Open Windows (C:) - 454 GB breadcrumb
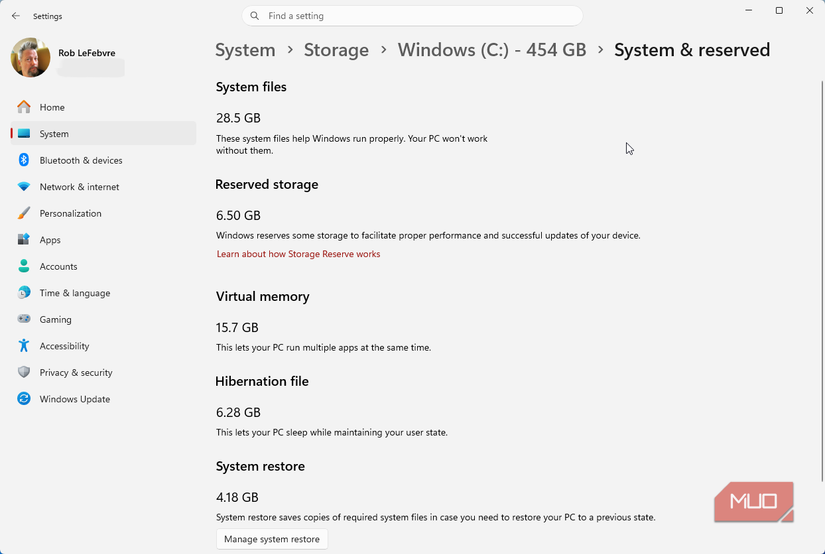Viewport: 825px width, 554px height. 492,50
